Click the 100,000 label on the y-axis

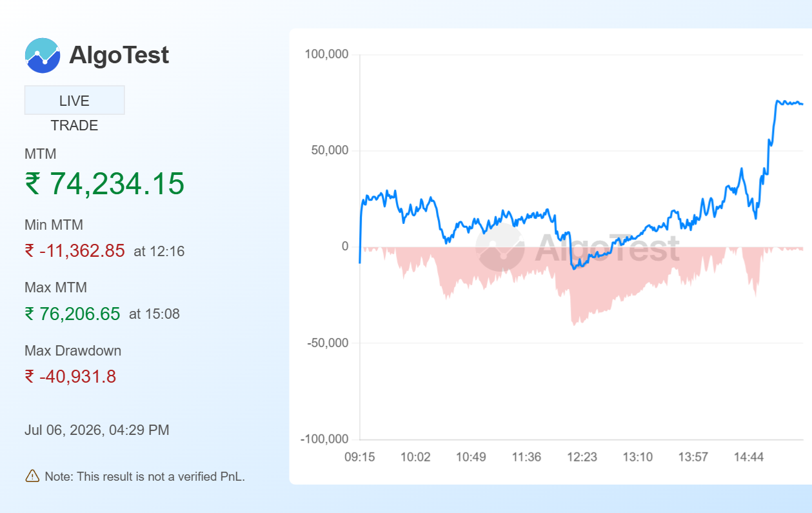tap(326, 55)
